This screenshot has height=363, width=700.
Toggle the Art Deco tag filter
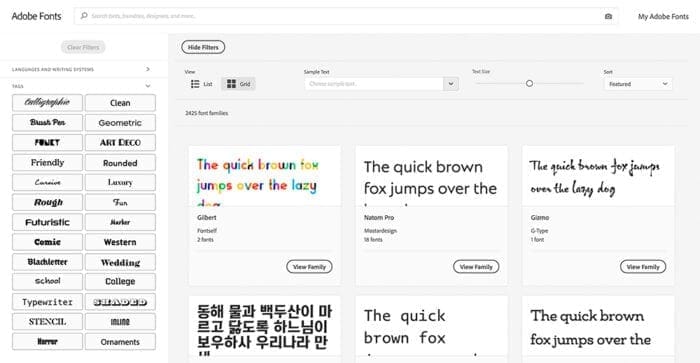click(x=120, y=142)
